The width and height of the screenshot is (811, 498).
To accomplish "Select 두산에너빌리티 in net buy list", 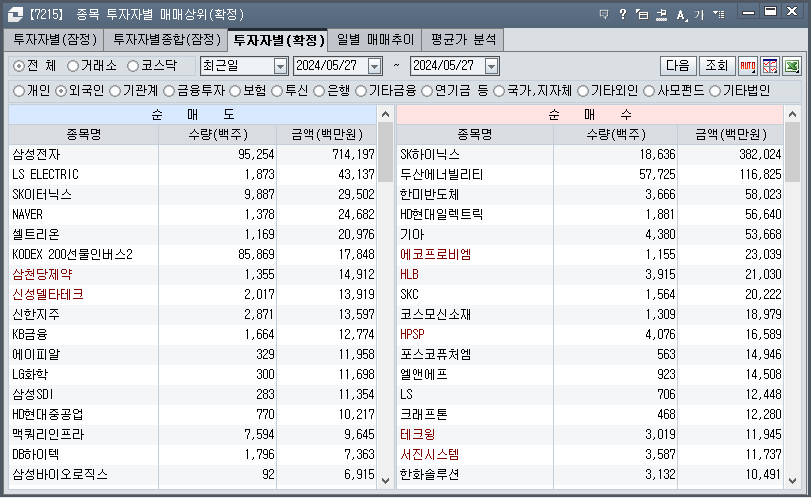I will (x=590, y=174).
